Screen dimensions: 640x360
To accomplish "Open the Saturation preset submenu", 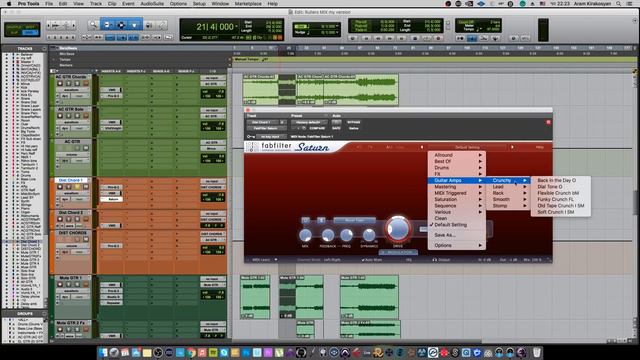I will 457,199.
